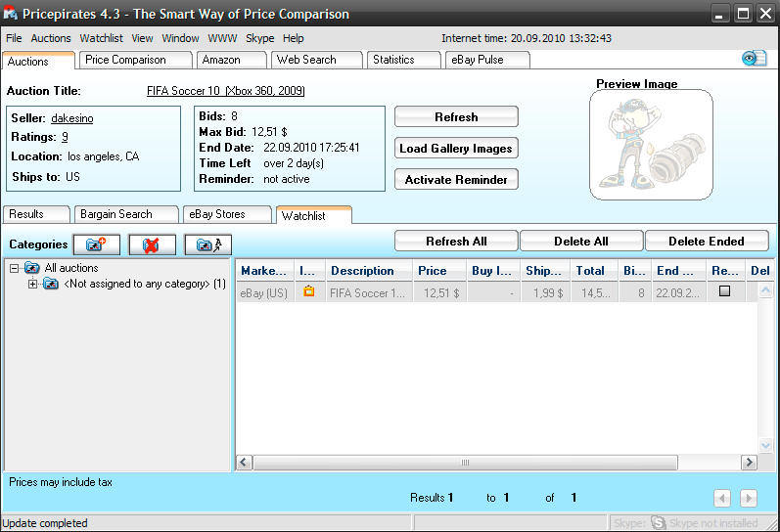Select the Auctions main tab
The width and height of the screenshot is (780, 532).
click(39, 62)
